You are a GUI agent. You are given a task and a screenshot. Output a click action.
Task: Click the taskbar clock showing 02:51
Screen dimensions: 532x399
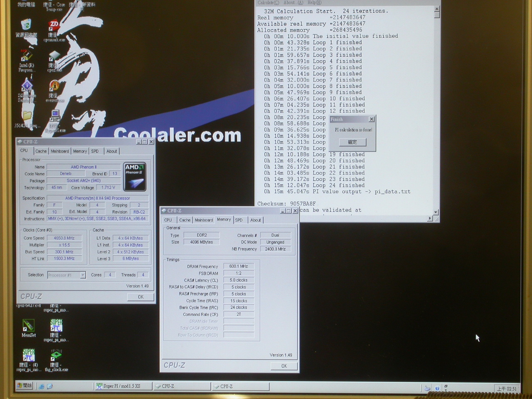pos(507,389)
